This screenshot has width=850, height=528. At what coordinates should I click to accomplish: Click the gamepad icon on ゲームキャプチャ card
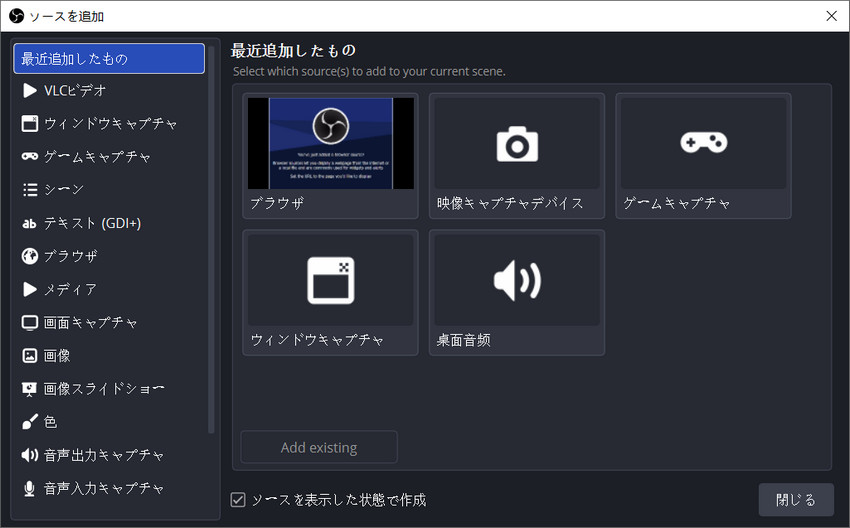704,142
